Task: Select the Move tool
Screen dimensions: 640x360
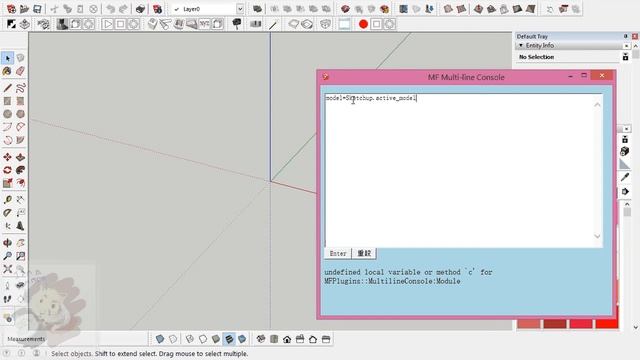Action: 7,157
